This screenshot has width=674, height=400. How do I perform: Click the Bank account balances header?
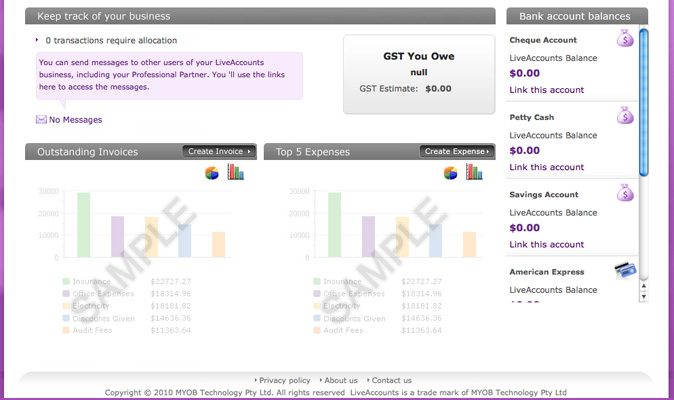pyautogui.click(x=577, y=16)
